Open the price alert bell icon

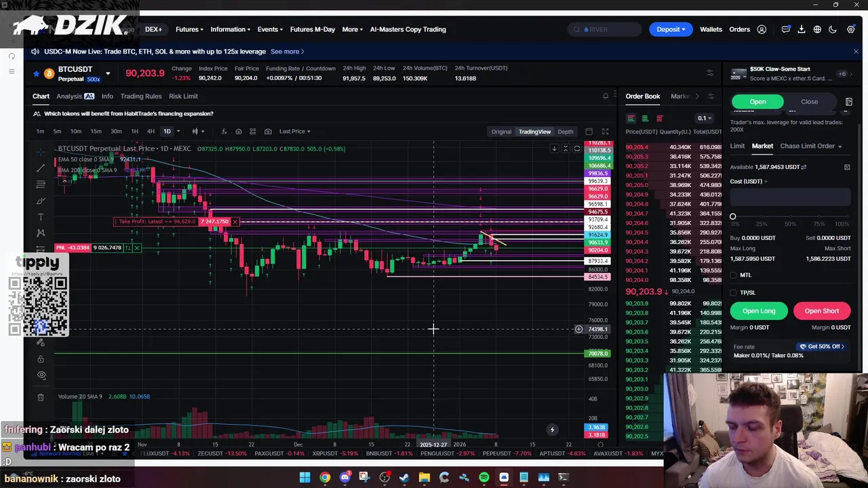(x=606, y=96)
